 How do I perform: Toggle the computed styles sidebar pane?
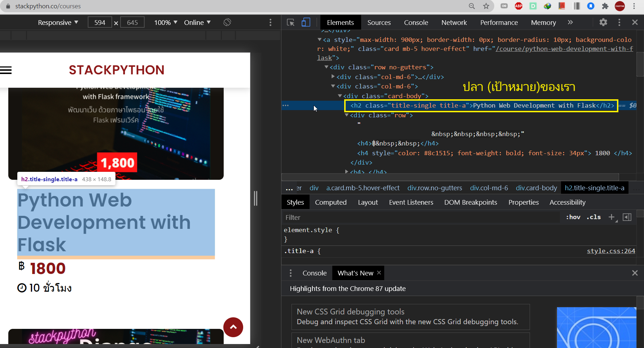[627, 217]
